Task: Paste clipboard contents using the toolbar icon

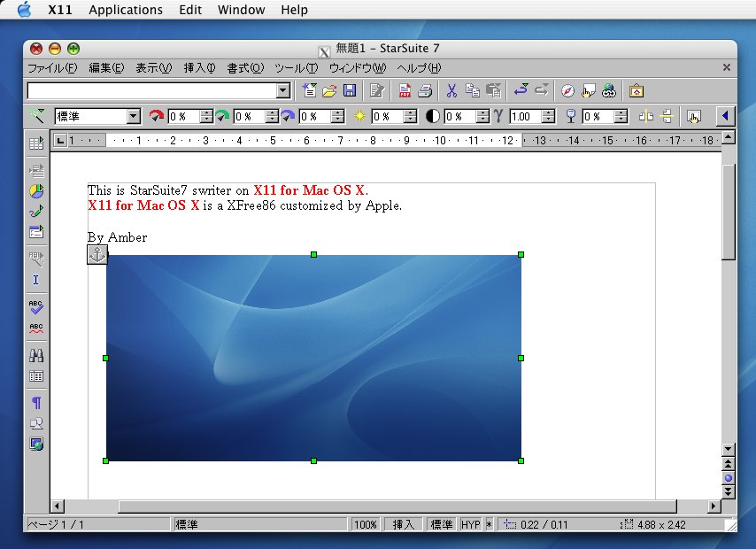Action: [493, 90]
